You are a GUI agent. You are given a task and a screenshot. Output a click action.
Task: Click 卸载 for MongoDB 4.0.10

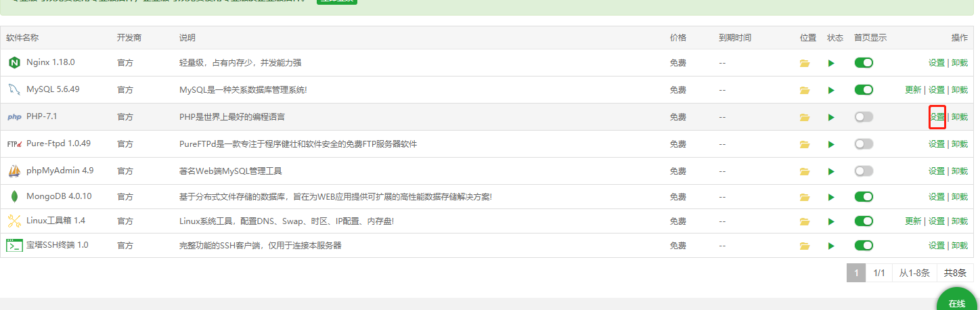960,196
